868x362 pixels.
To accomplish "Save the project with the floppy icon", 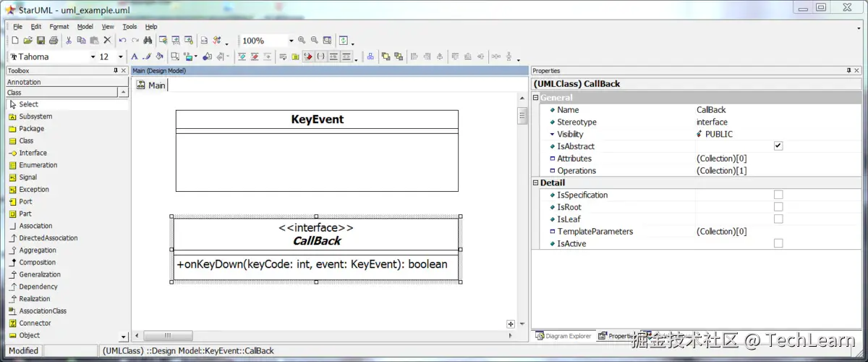I will tap(41, 41).
